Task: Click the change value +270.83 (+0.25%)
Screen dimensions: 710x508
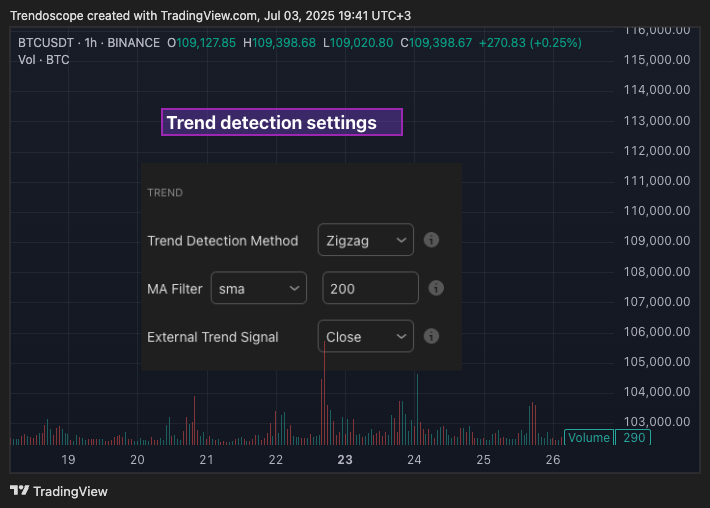Action: point(530,43)
